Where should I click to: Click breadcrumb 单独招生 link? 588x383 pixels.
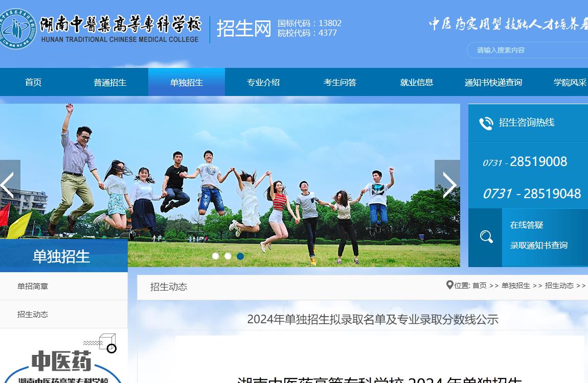click(x=515, y=285)
